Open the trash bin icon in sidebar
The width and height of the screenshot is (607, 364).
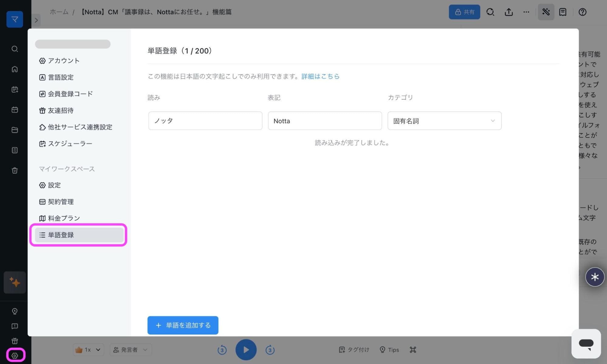point(15,170)
